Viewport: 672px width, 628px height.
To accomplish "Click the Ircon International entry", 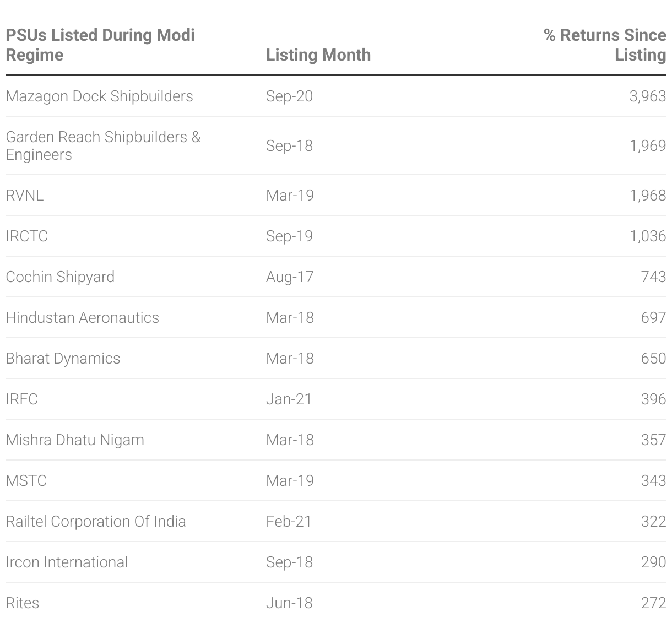I will tap(67, 562).
